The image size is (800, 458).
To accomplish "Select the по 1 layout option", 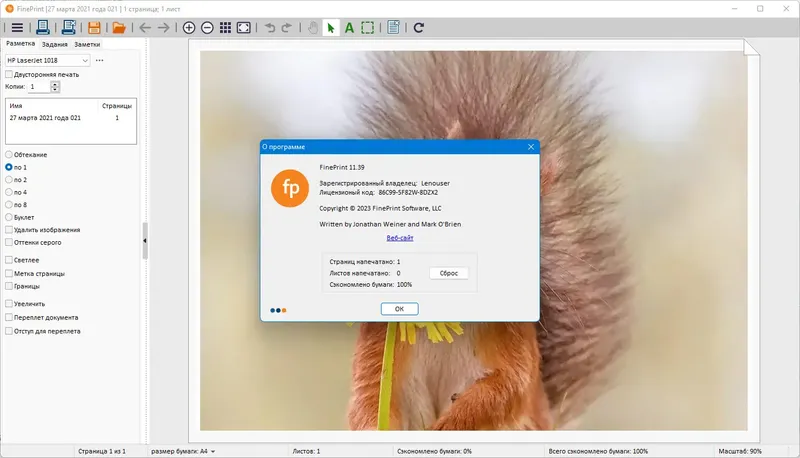I will 9,167.
